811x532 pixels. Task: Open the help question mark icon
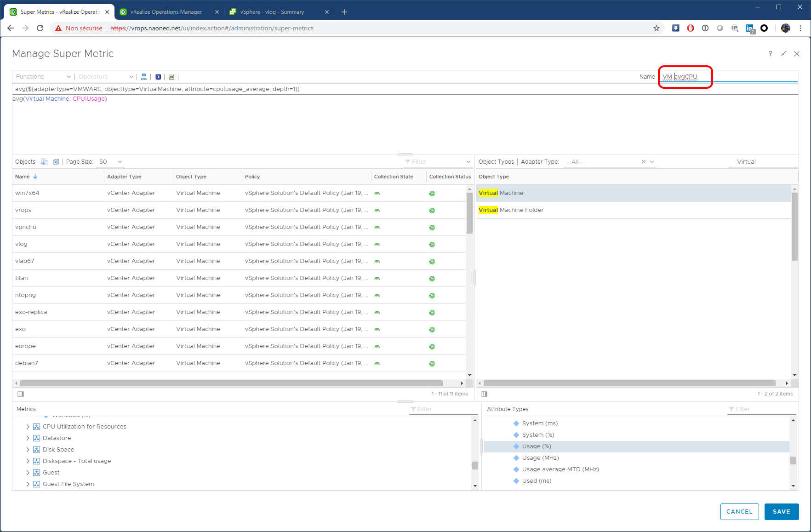tap(770, 54)
